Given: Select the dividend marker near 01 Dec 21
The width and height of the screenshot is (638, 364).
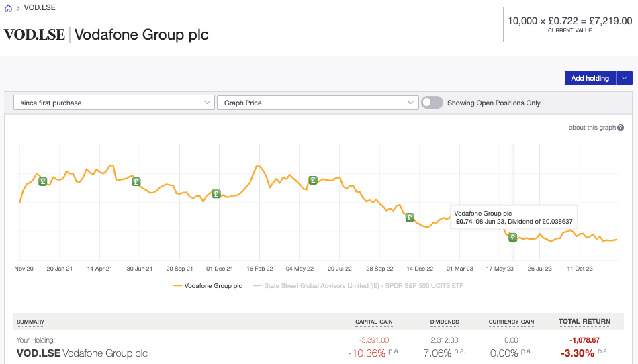Looking at the screenshot, I should pos(216,194).
